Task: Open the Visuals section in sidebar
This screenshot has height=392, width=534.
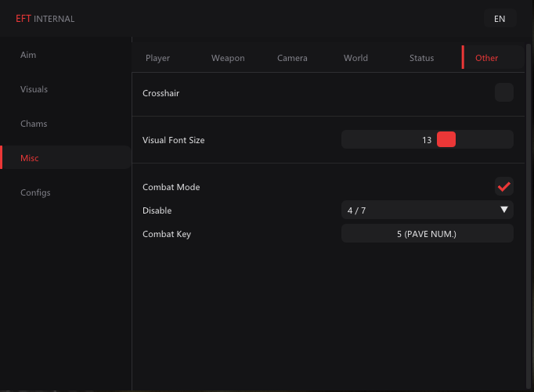Action: pyautogui.click(x=34, y=89)
